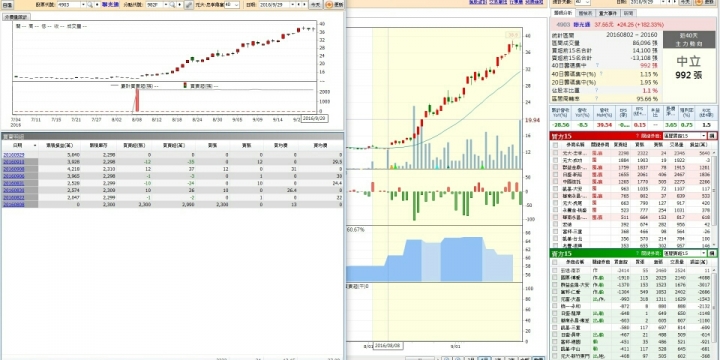720x360 pixels.
Task: Open the 20160831 date link
Action: point(14,183)
